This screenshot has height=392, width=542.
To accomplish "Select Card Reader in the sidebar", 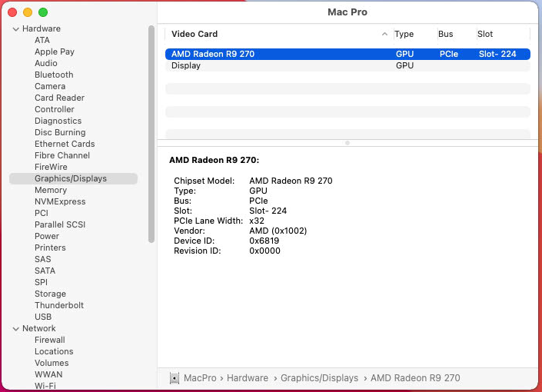I will 59,98.
